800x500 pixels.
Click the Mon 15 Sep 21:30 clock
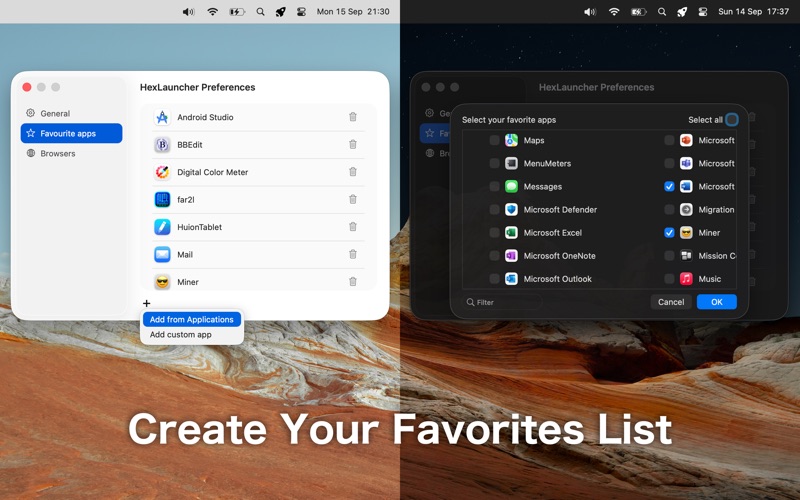coord(353,12)
